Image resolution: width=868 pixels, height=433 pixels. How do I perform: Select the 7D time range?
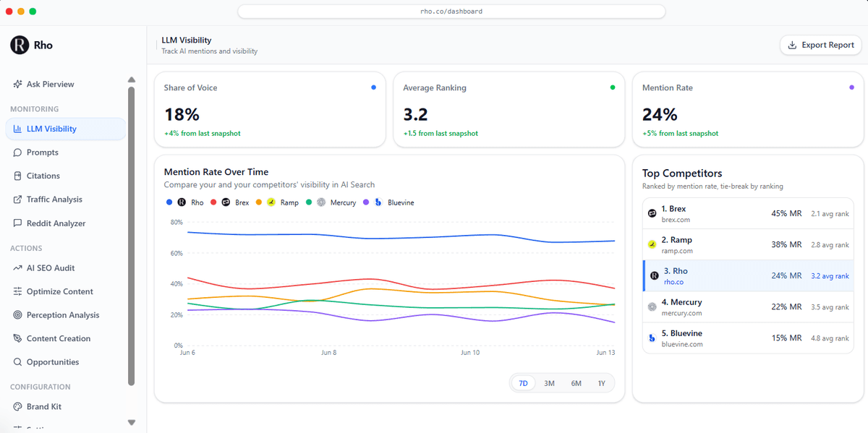pos(523,383)
